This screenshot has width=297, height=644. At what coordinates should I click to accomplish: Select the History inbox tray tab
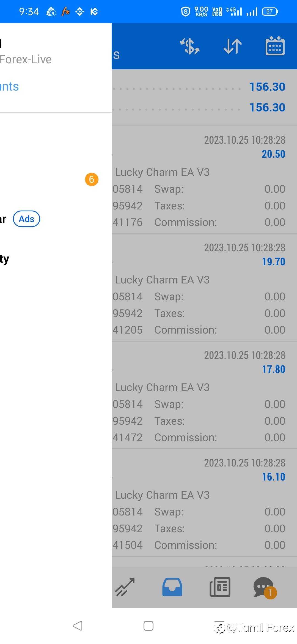tap(172, 587)
